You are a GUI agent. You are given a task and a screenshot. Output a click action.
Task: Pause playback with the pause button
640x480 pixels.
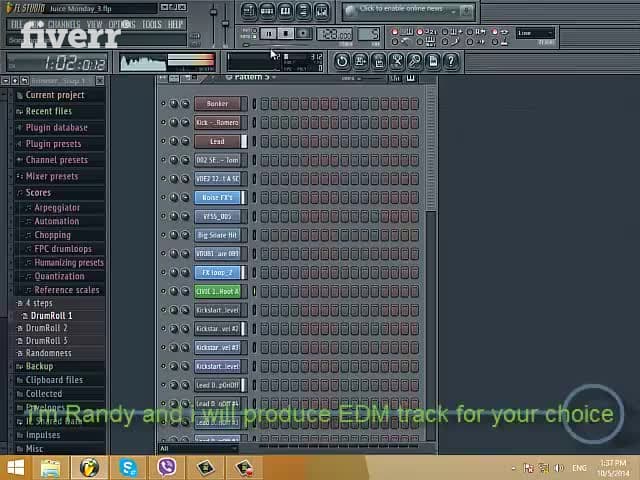[x=269, y=34]
